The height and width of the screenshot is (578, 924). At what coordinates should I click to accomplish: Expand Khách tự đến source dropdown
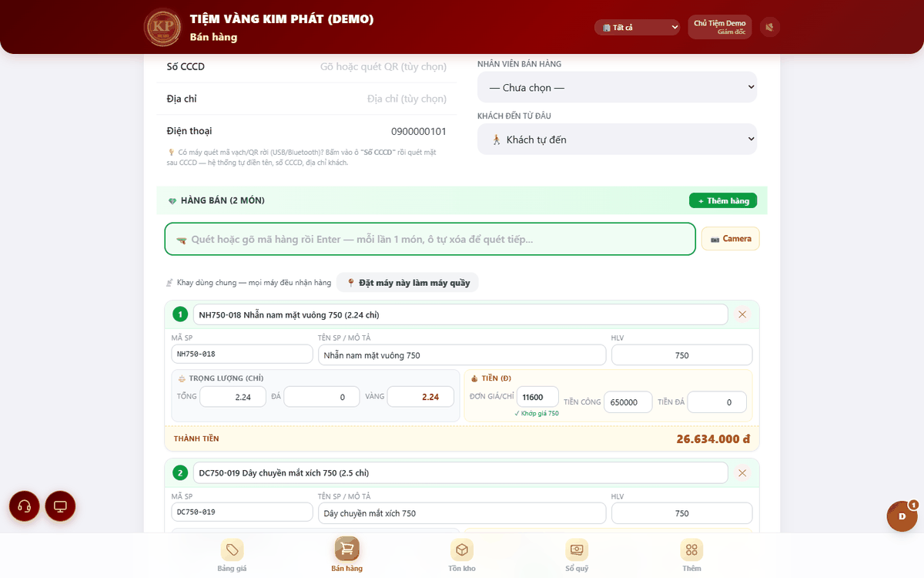click(617, 139)
